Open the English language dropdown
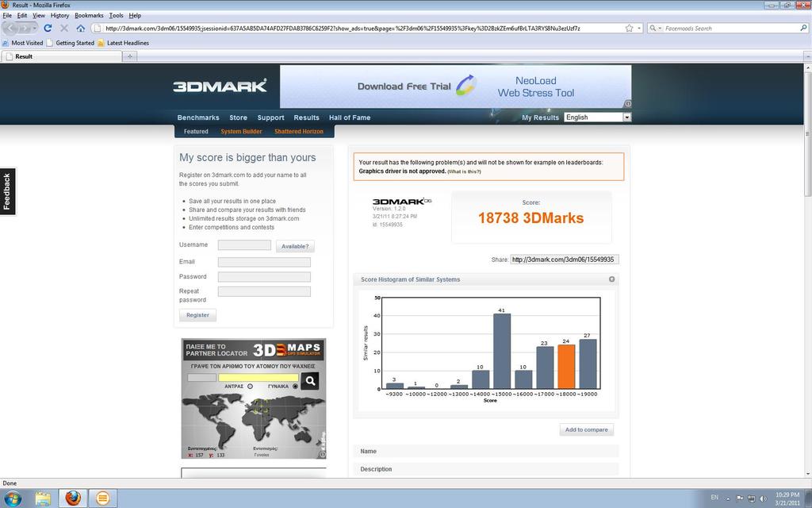 click(598, 117)
